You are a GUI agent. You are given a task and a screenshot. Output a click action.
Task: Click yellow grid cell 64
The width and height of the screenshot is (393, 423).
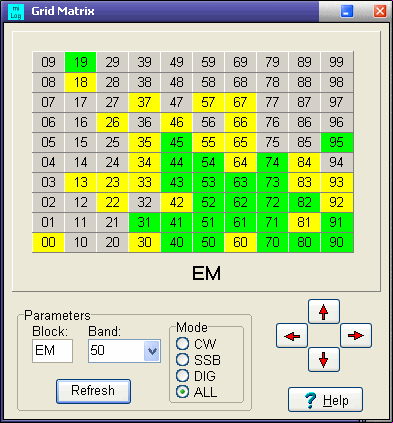240,162
